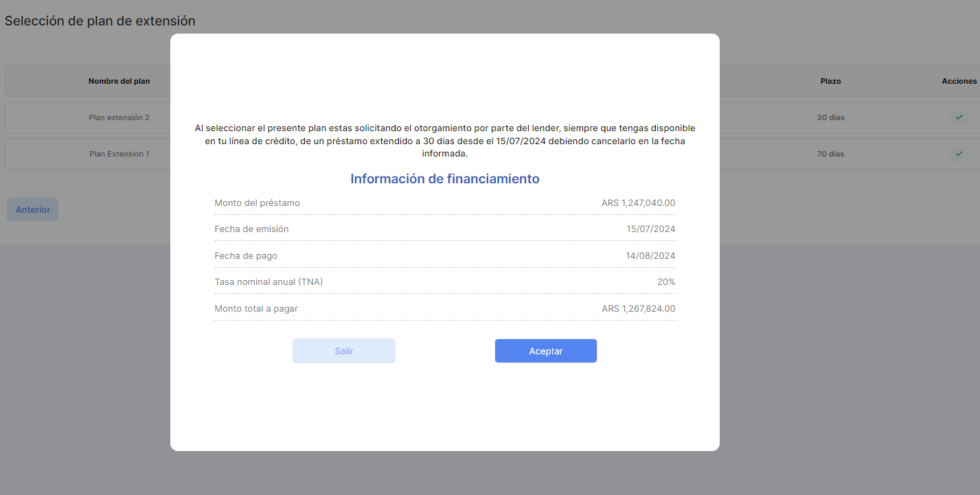Go back with the Anterior button

33,209
